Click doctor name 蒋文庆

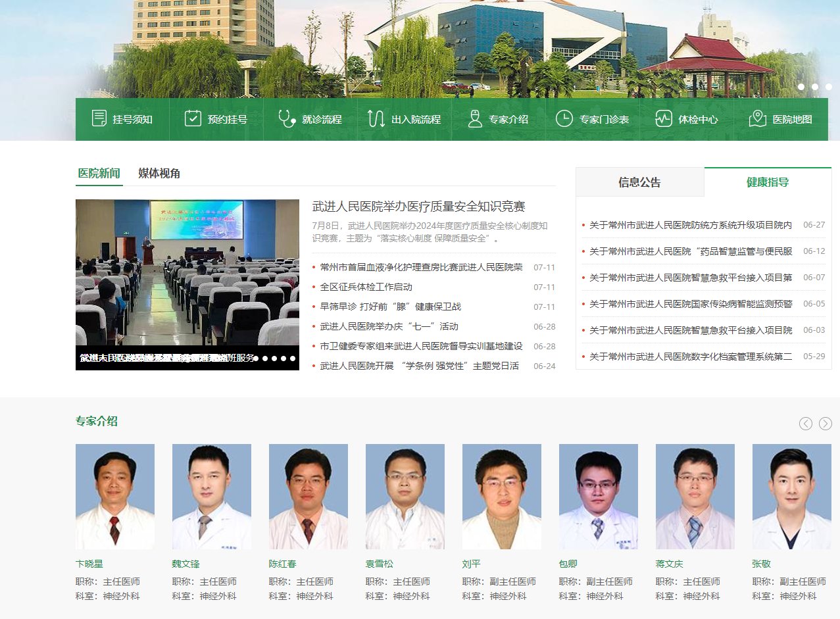tap(670, 564)
